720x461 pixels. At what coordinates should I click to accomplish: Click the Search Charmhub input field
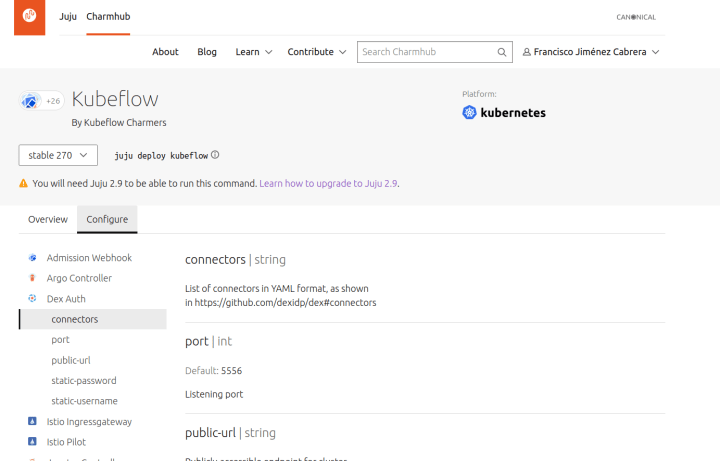click(434, 52)
